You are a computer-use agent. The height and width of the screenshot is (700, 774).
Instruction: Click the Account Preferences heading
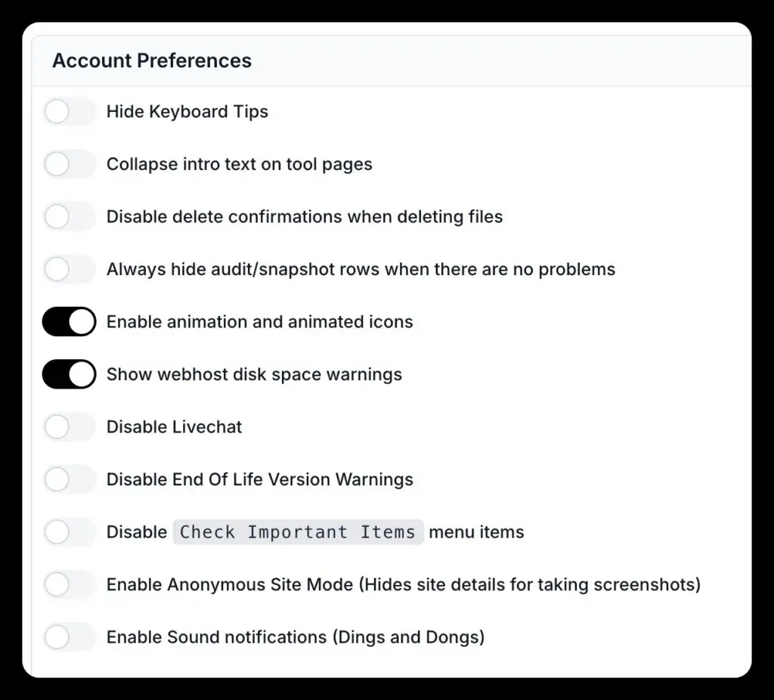pyautogui.click(x=150, y=60)
